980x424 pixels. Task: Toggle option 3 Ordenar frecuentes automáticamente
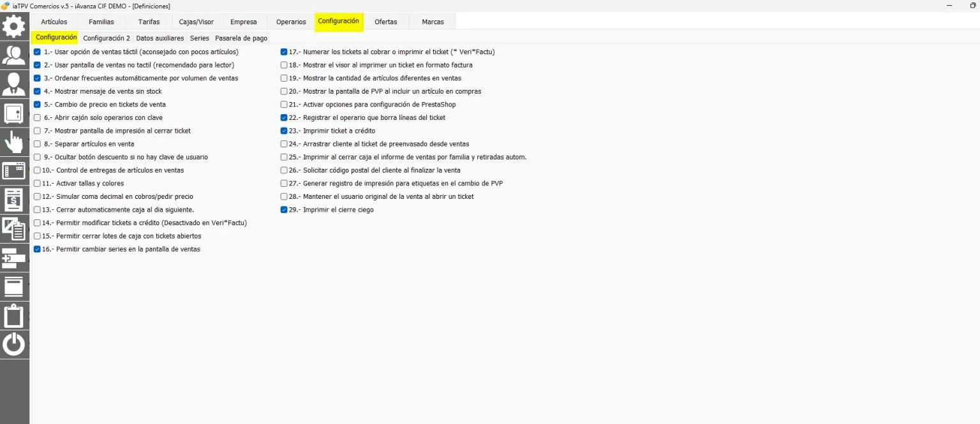pyautogui.click(x=37, y=78)
